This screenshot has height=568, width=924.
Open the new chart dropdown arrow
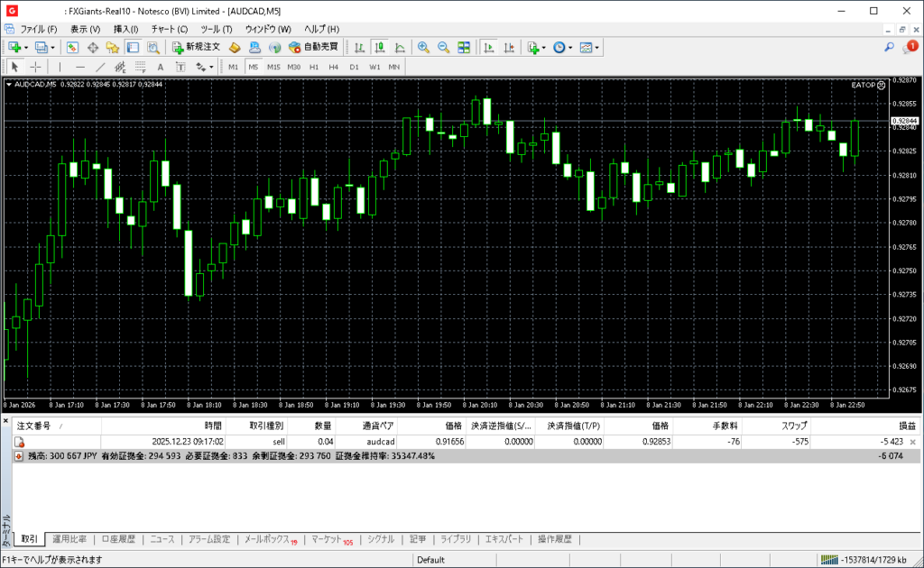26,47
